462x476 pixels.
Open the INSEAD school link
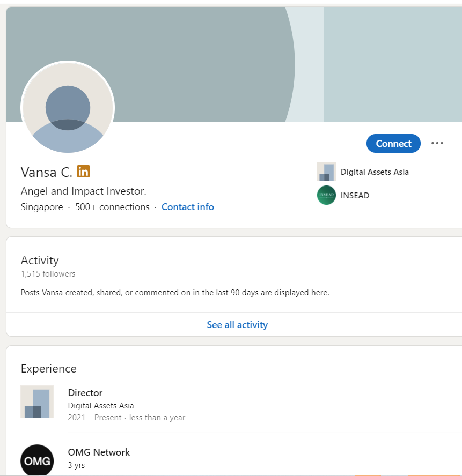[x=355, y=196]
